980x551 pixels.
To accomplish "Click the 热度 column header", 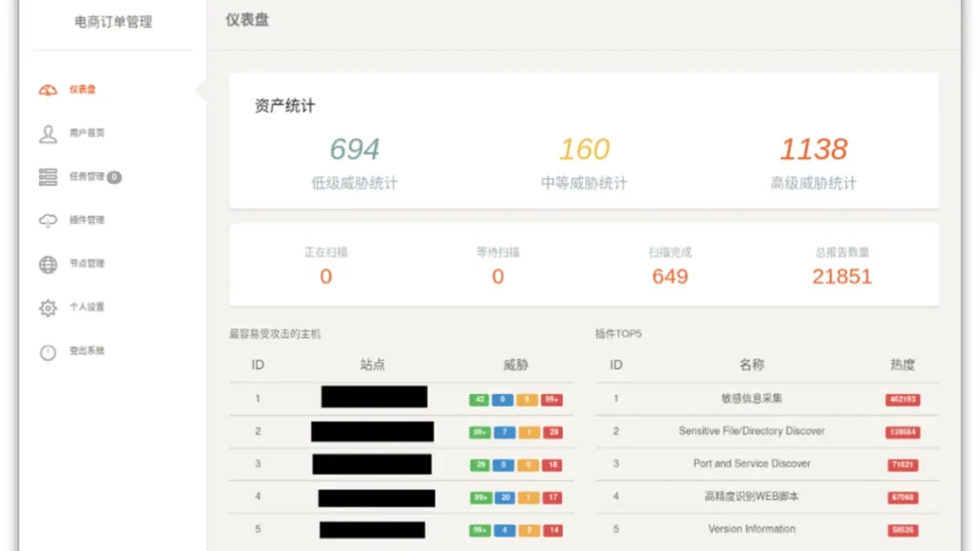I will coord(902,364).
